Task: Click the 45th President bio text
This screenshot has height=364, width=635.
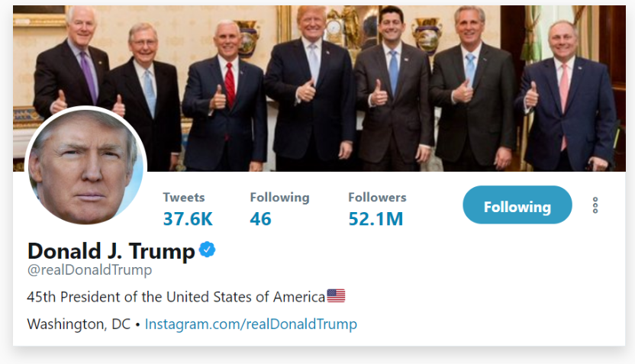Action: [x=176, y=296]
